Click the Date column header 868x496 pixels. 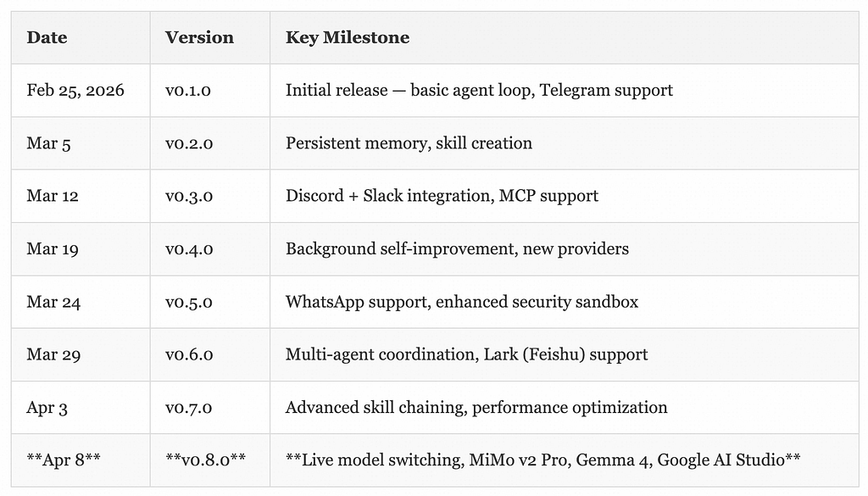pyautogui.click(x=47, y=37)
